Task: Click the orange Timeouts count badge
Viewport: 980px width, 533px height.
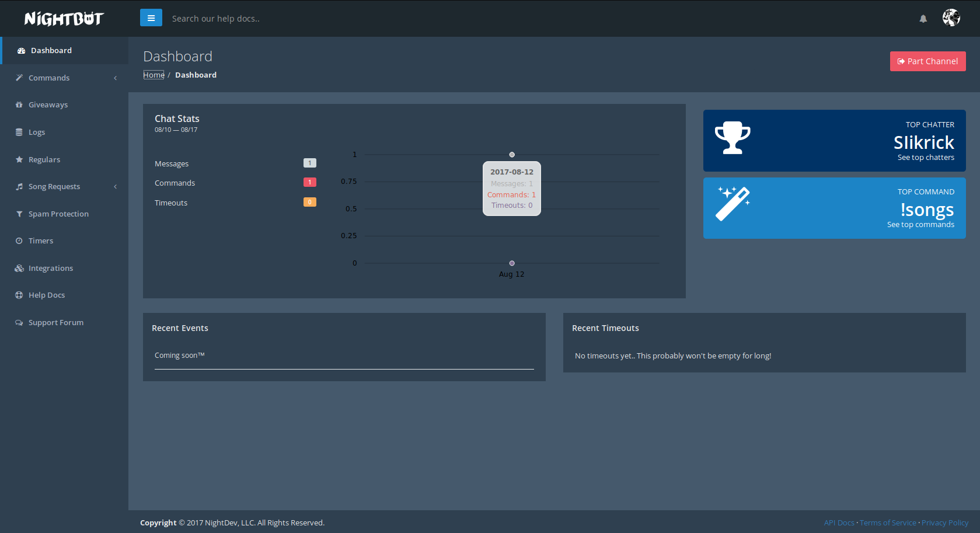Action: point(310,202)
